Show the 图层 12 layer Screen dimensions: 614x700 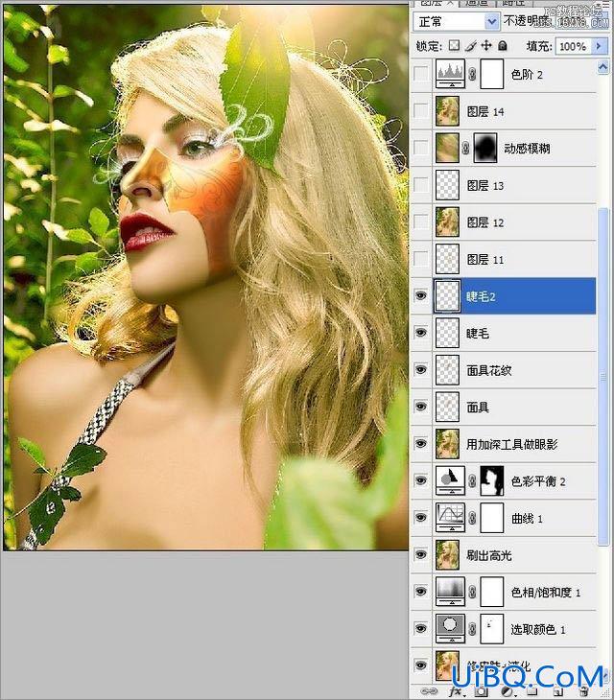pos(420,222)
